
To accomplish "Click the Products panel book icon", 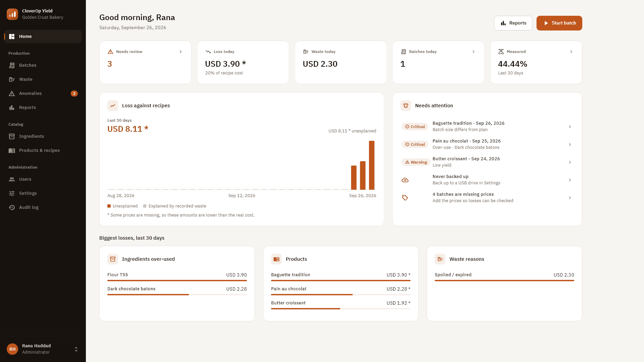I will [x=276, y=259].
